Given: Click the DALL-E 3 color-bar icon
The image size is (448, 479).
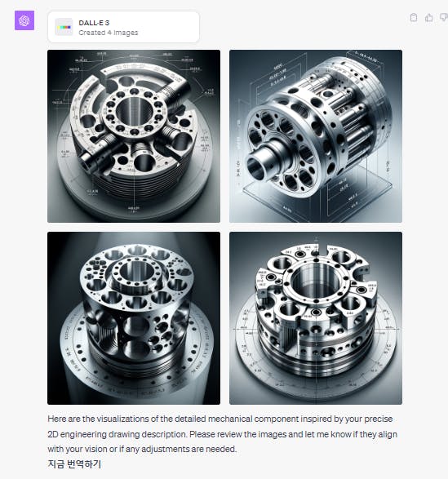Looking at the screenshot, I should (x=64, y=27).
